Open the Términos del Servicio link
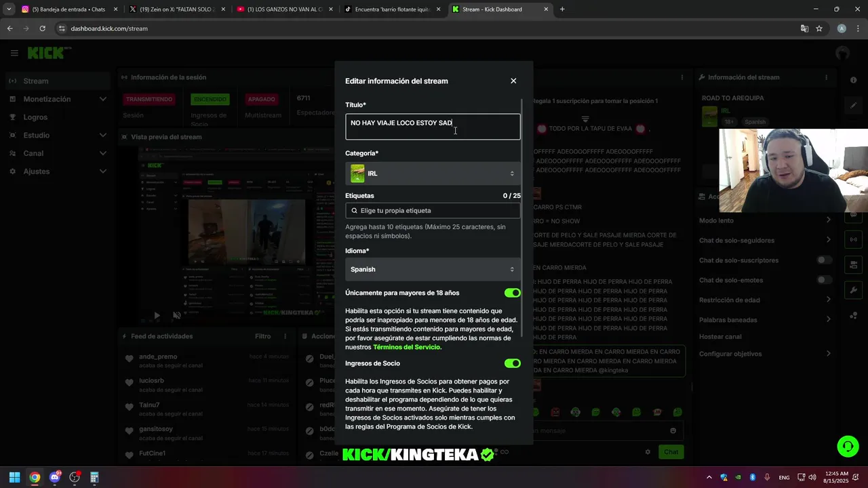This screenshot has height=488, width=868. 406,347
